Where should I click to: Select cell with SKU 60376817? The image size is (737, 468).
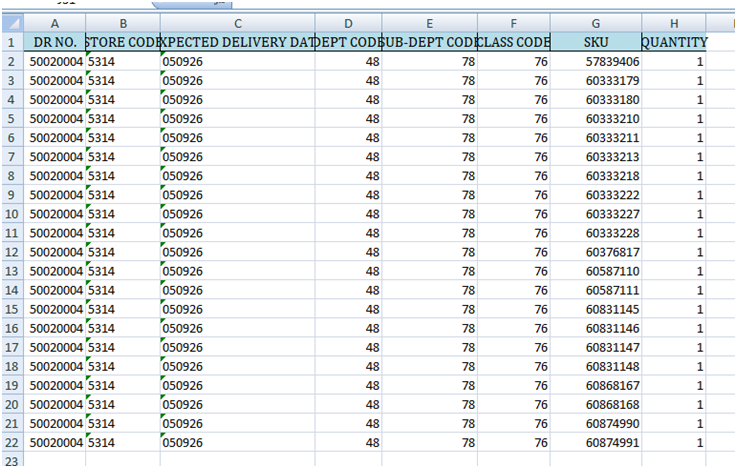pyautogui.click(x=595, y=251)
